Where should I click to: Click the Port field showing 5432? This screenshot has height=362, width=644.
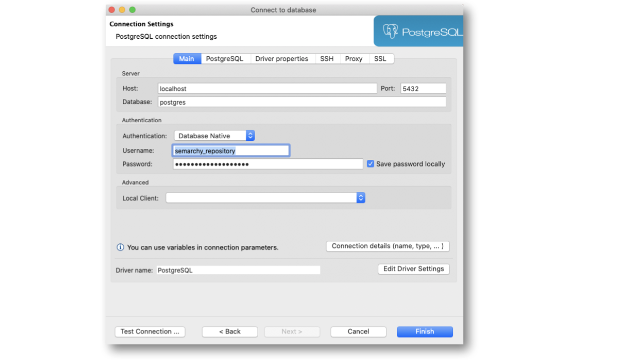(424, 88)
